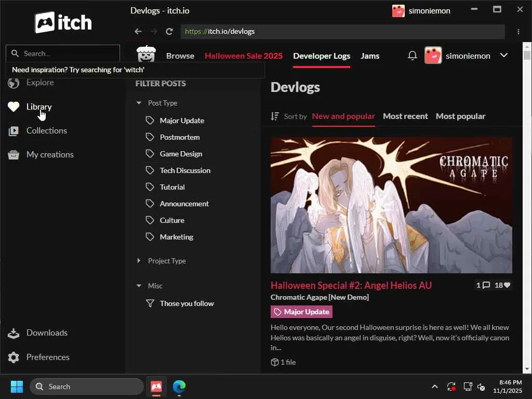Filter posts by Tutorial

pyautogui.click(x=172, y=187)
